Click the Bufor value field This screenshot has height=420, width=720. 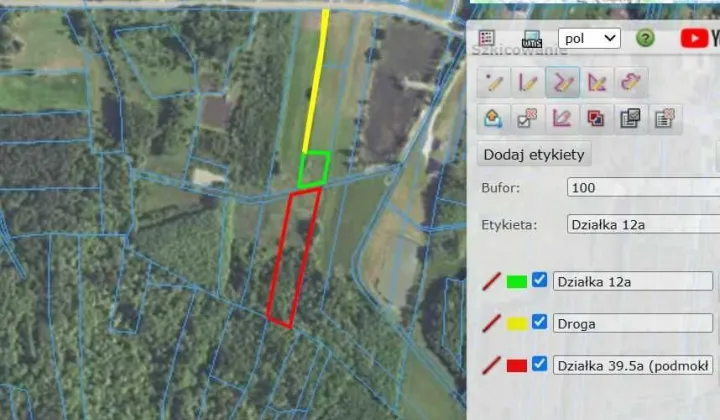(x=643, y=187)
